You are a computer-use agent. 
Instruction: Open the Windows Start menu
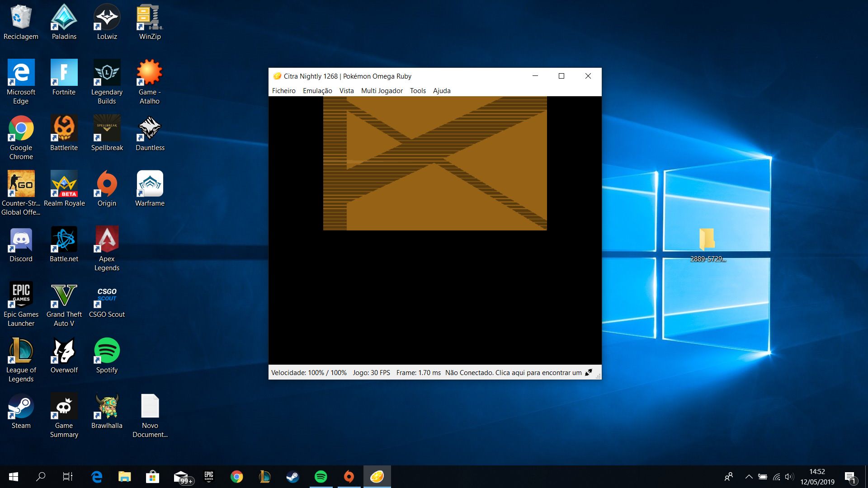pos(14,477)
